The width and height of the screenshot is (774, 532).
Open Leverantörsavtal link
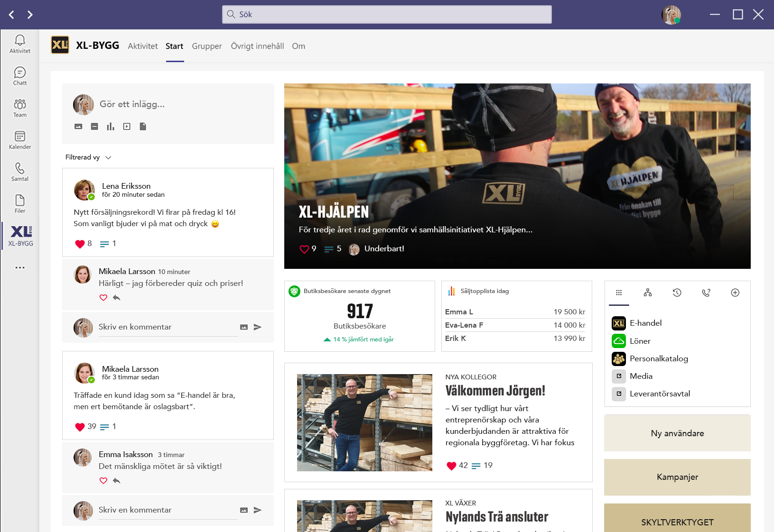click(651, 394)
